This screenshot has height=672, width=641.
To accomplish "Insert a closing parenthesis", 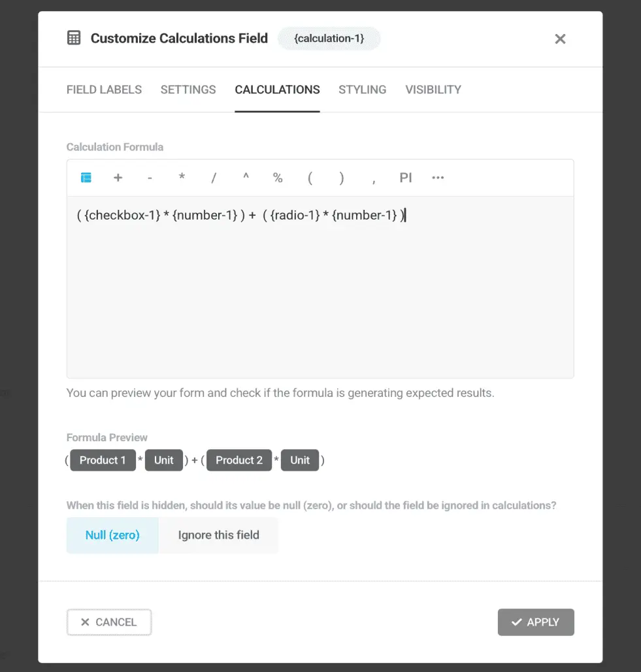I will click(x=341, y=177).
